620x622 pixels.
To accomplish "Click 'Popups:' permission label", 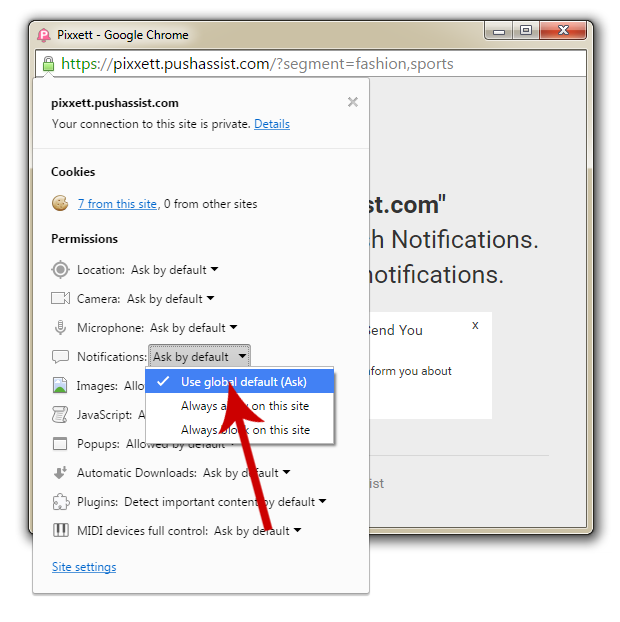I will tap(98, 444).
